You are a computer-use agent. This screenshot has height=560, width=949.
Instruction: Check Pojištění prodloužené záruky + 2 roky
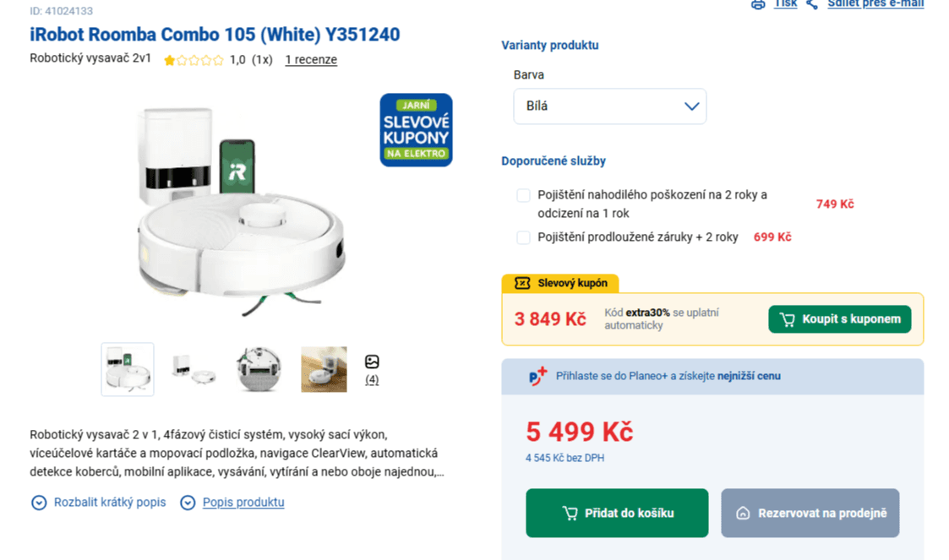[x=523, y=237]
